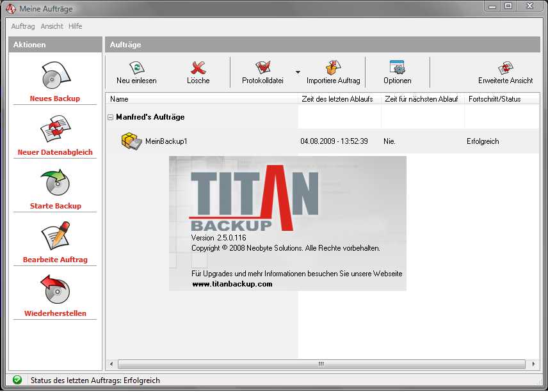
Task: Click the Aktionen panel header
Action: click(x=55, y=45)
